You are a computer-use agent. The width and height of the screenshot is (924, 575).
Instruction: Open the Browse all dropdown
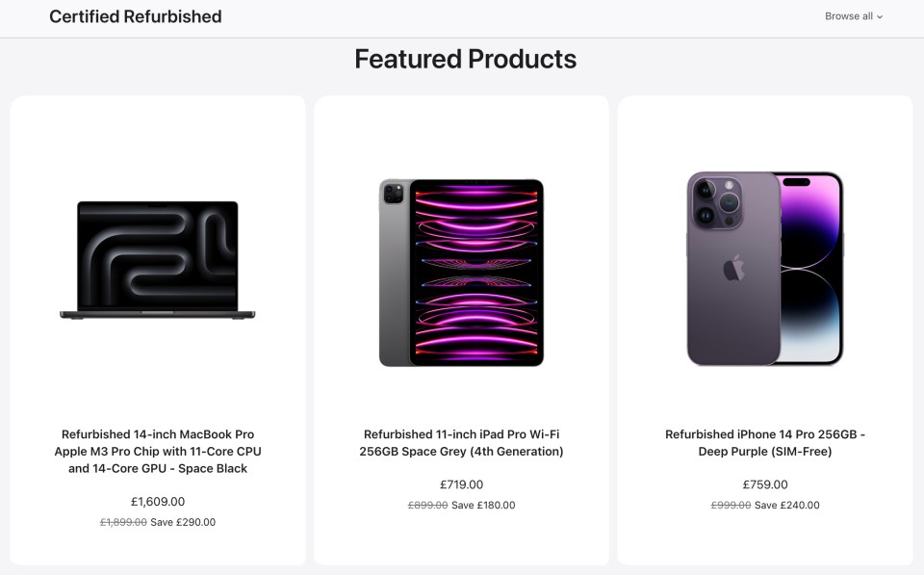[x=854, y=16]
